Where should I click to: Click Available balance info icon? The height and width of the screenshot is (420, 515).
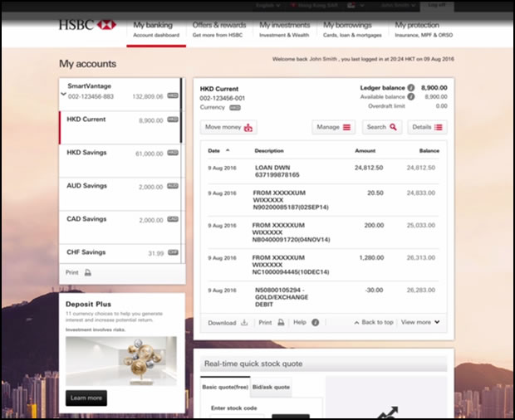(411, 96)
